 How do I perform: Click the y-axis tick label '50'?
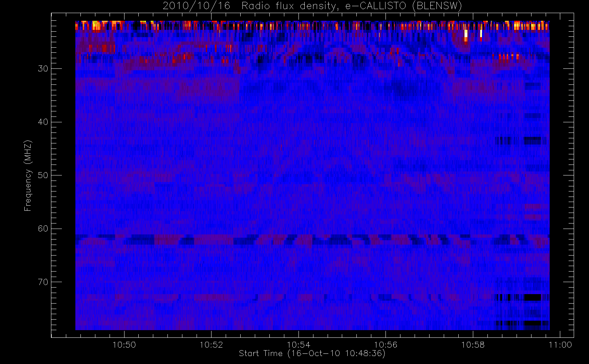pos(43,175)
